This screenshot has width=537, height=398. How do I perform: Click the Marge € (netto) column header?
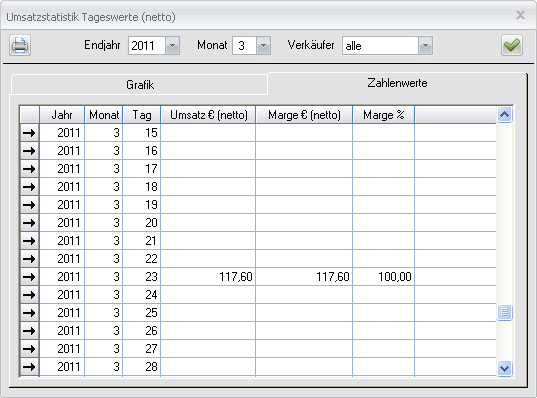coord(304,115)
